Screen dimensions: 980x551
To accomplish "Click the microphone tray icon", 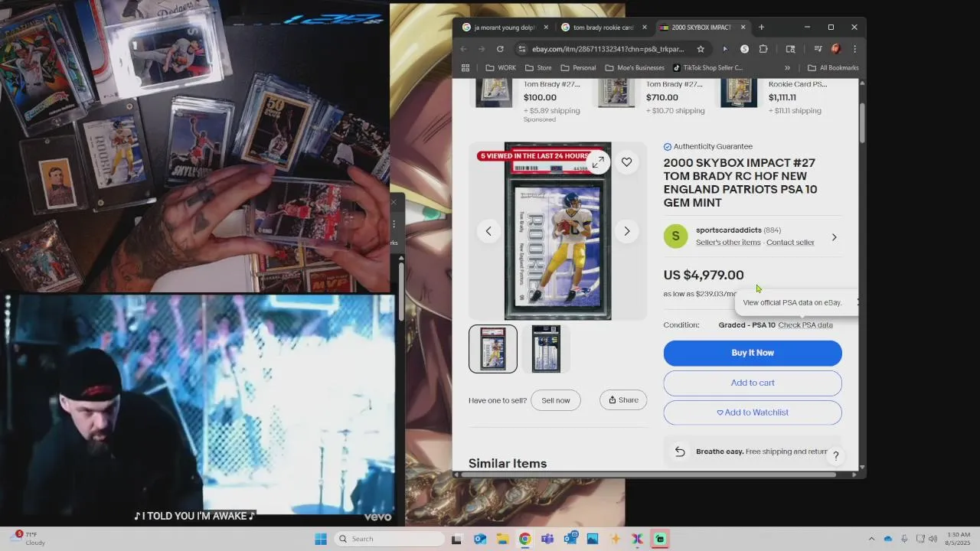I will coord(904,539).
